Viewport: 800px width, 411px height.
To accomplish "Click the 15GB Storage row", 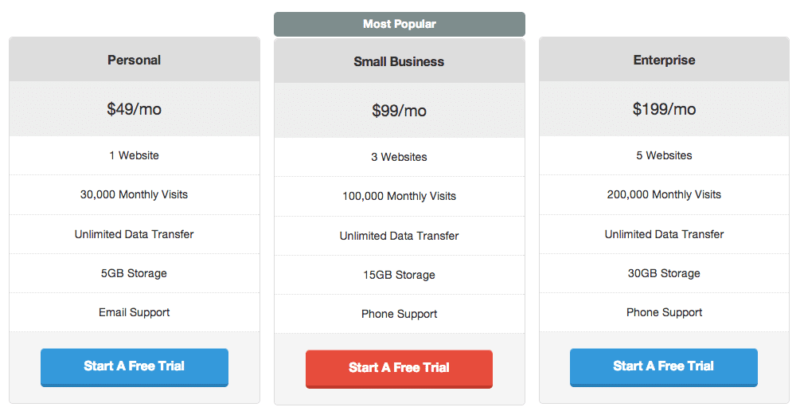I will tap(399, 275).
